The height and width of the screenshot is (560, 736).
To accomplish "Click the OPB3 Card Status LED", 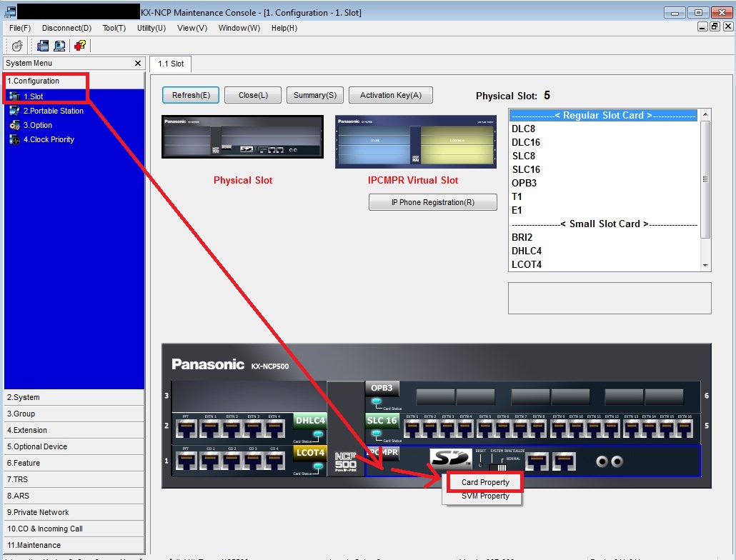I will (376, 402).
